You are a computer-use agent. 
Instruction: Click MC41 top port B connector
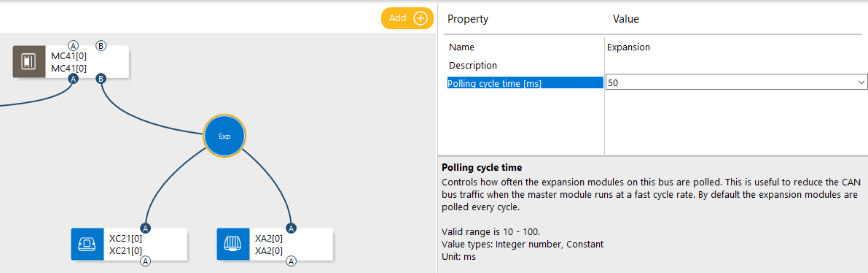click(x=101, y=45)
